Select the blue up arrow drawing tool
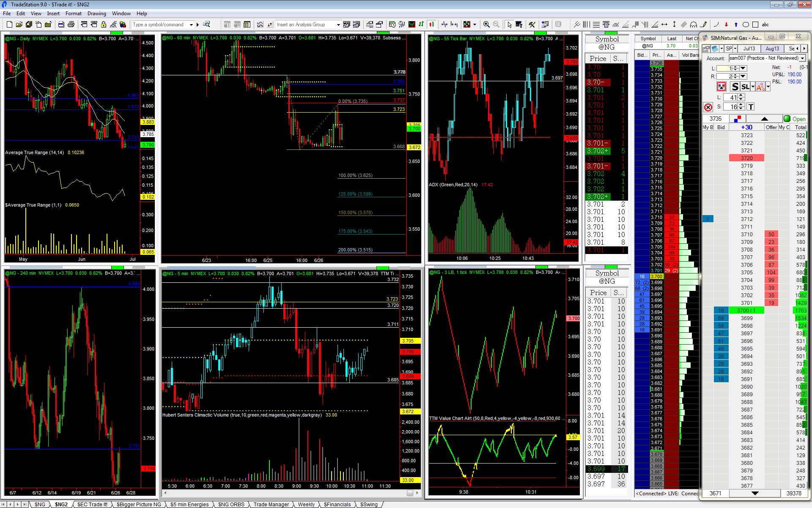 pyautogui.click(x=736, y=25)
